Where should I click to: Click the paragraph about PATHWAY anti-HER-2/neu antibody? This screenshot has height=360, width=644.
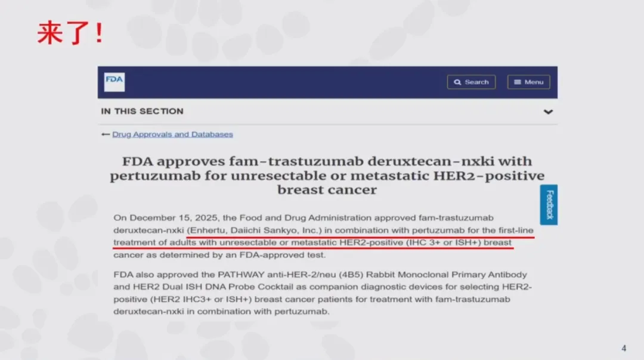point(323,293)
